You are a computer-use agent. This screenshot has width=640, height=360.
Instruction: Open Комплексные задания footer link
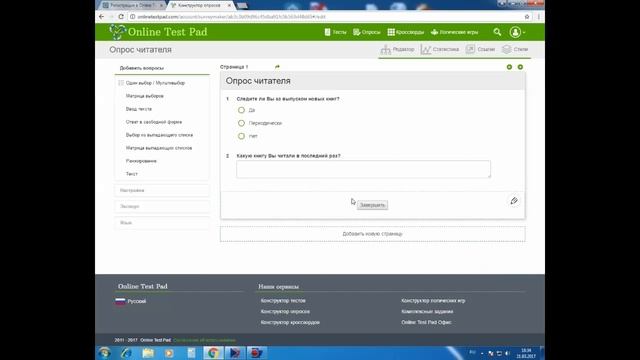(427, 311)
